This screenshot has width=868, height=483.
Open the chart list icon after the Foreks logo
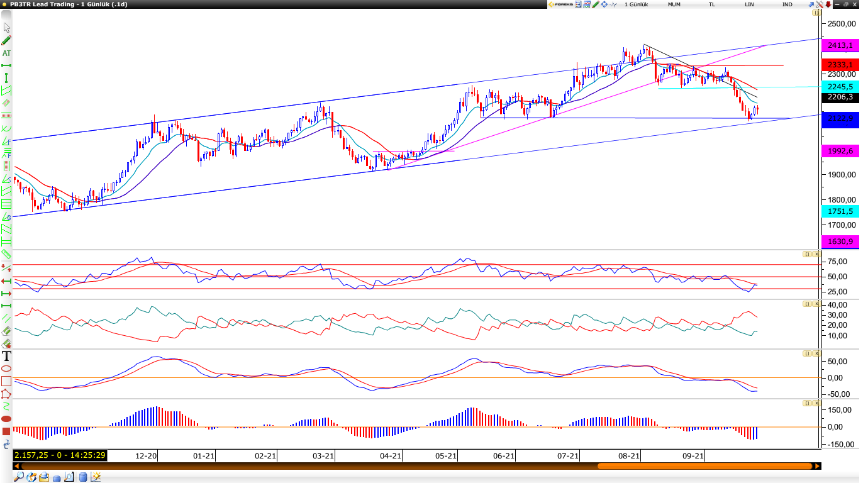[x=577, y=4]
